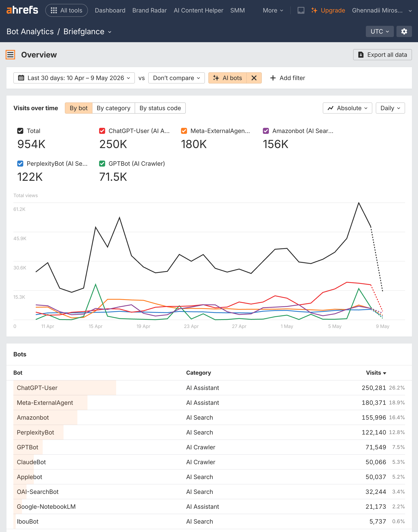Toggle the PerplexityBot series checkbox
The image size is (418, 532).
pyautogui.click(x=20, y=164)
